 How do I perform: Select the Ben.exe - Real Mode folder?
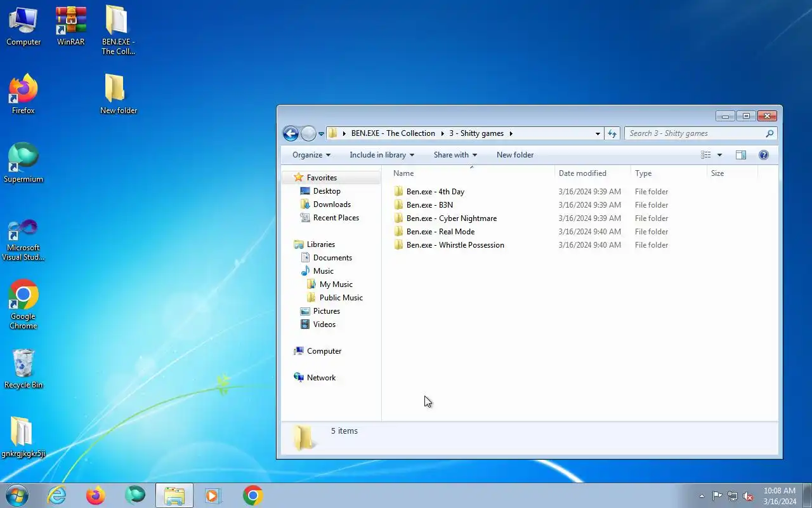pyautogui.click(x=440, y=232)
